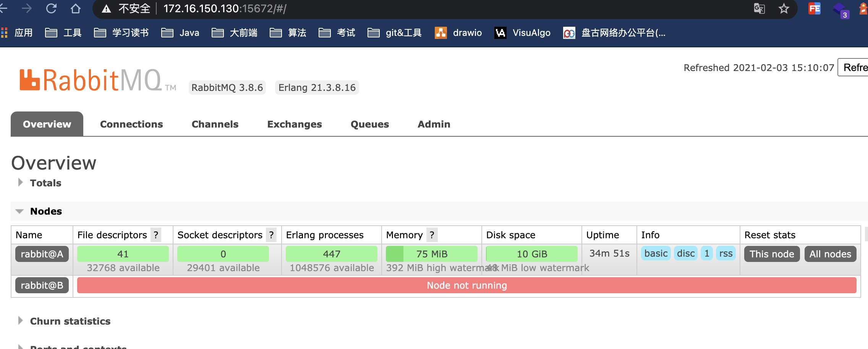Open the 应用 apps shortcut
The image size is (868, 349).
tap(17, 33)
